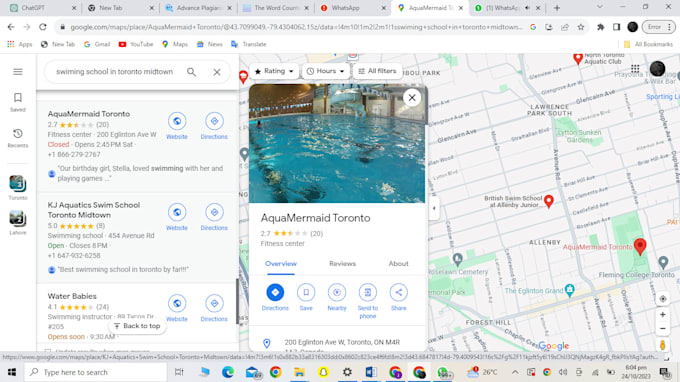Open the Toronto recent thumbnail
680x382 pixels.
point(18,188)
